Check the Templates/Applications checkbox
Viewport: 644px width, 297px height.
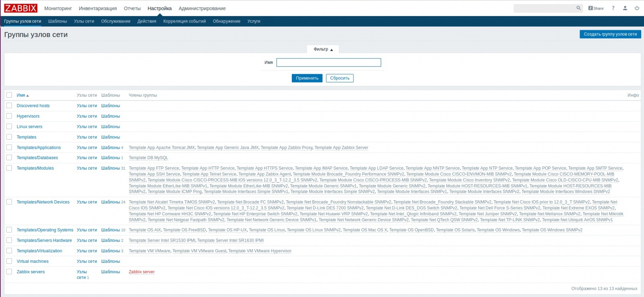point(9,147)
